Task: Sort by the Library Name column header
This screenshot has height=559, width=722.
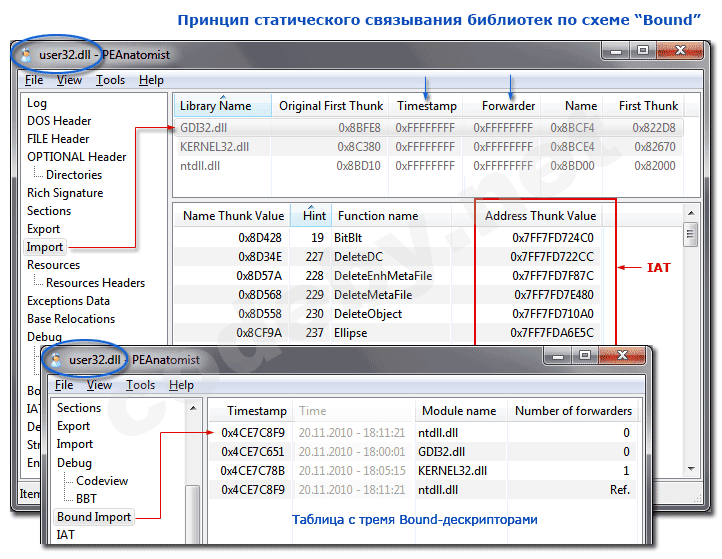Action: pyautogui.click(x=215, y=106)
